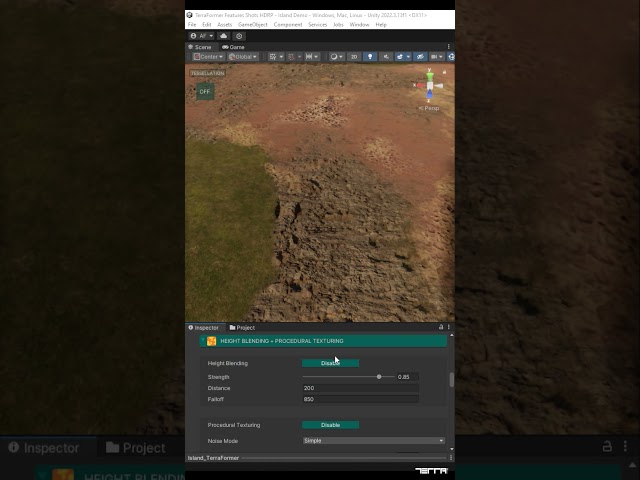Toggle the Inspector lock icon
The image size is (640, 480).
pos(441,327)
